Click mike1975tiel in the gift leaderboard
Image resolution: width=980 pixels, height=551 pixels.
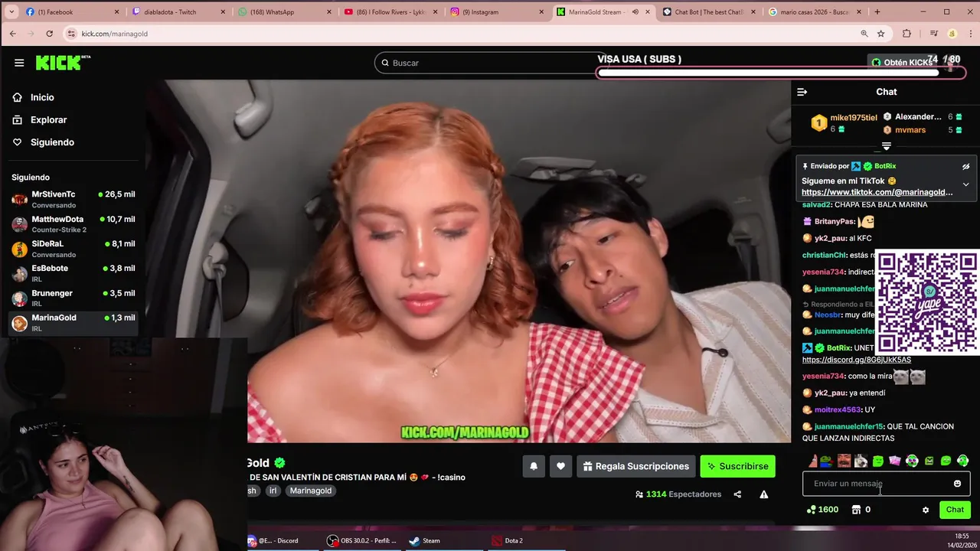pos(853,117)
